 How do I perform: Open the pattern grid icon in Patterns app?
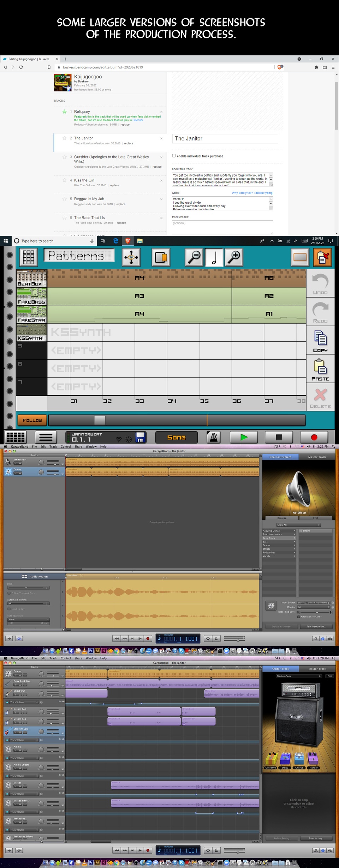[28, 257]
